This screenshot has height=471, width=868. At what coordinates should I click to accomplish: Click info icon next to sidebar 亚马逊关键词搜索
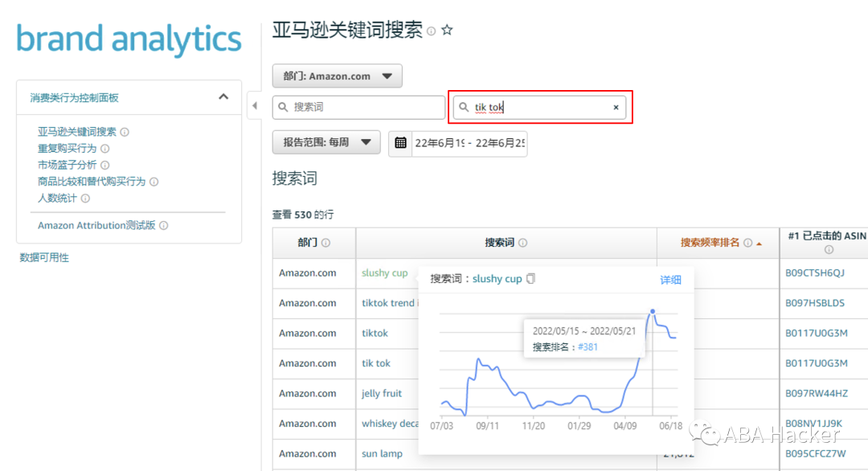(x=125, y=132)
